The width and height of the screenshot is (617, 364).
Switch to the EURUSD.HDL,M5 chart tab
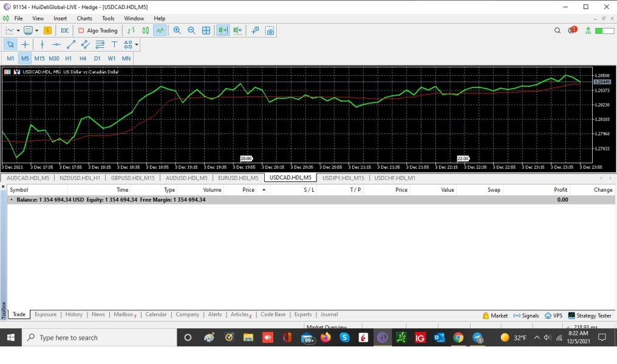[x=238, y=178]
